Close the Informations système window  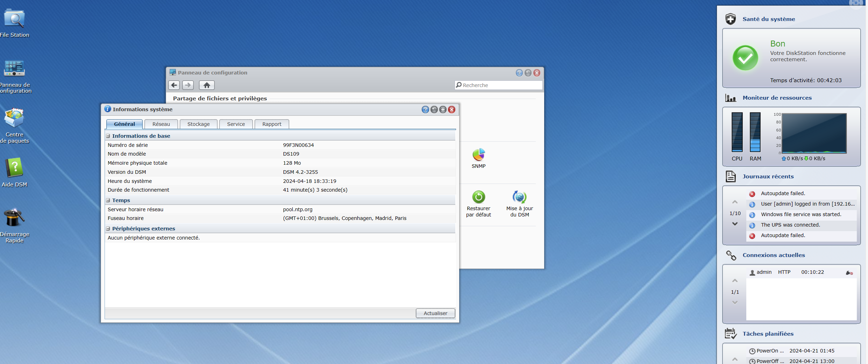pyautogui.click(x=452, y=109)
